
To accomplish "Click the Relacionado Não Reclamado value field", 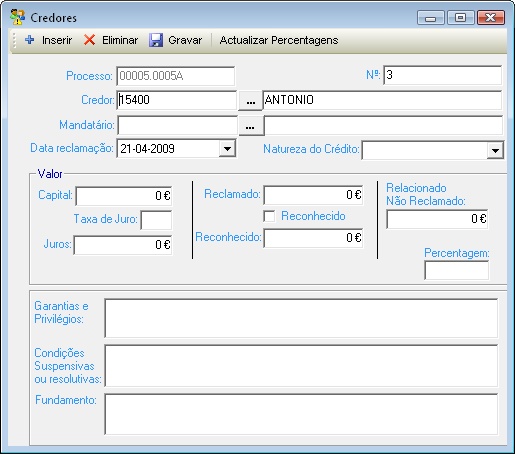I will click(x=437, y=219).
